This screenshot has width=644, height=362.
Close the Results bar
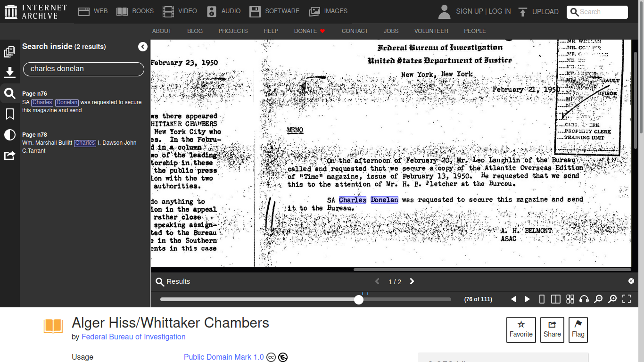pos(631,281)
